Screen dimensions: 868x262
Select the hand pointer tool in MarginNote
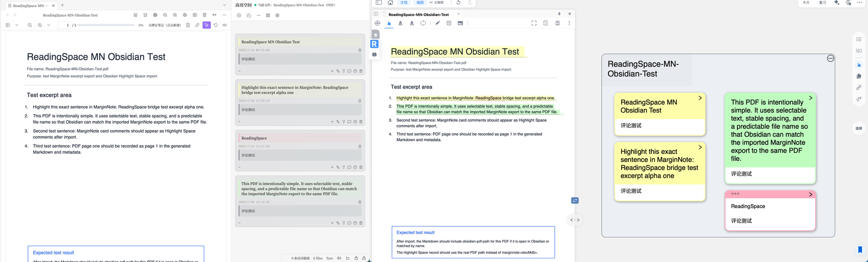pos(389,23)
